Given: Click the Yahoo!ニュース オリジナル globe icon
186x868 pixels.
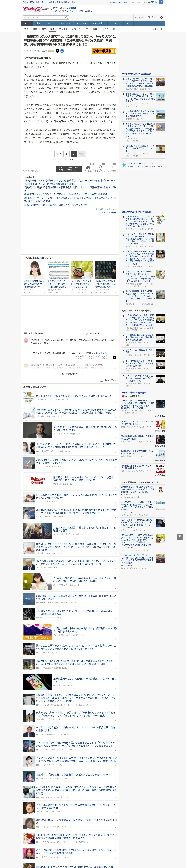Looking at the screenshot, I should (124, 165).
